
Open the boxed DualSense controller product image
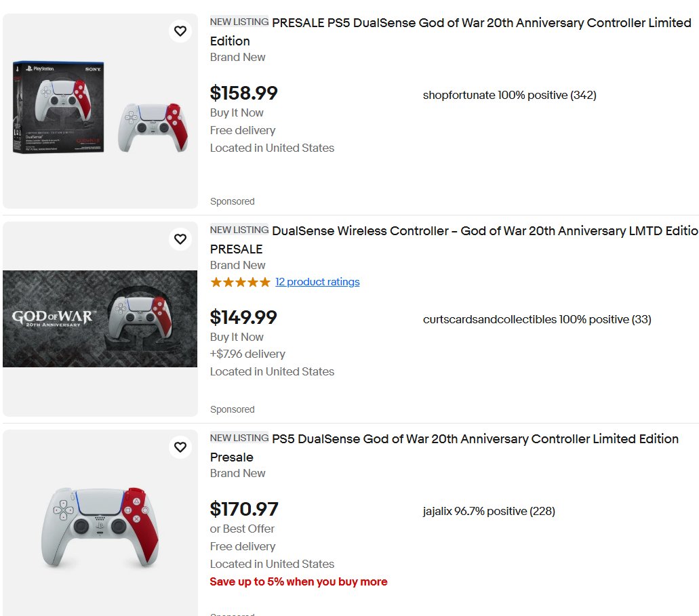pyautogui.click(x=100, y=111)
